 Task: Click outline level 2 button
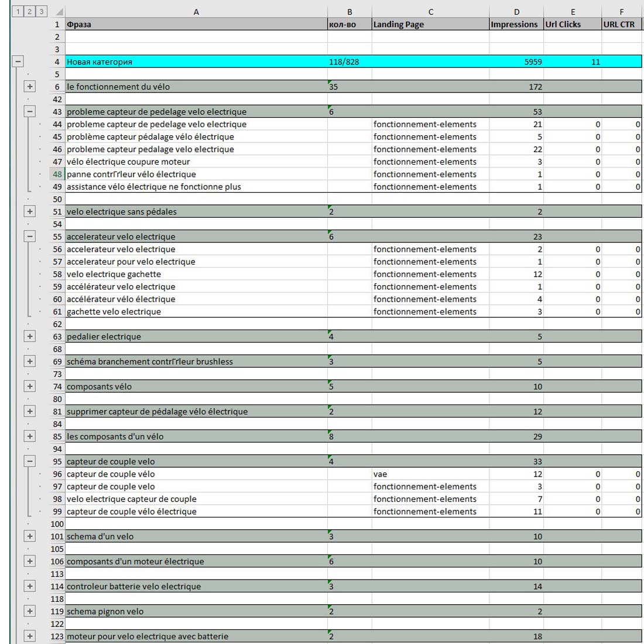pos(29,12)
